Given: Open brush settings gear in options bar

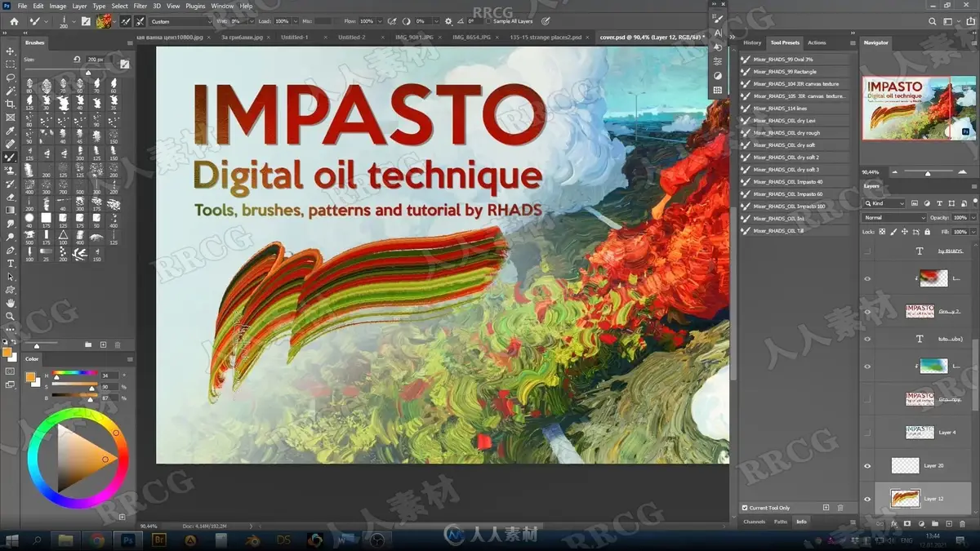Looking at the screenshot, I should (448, 21).
